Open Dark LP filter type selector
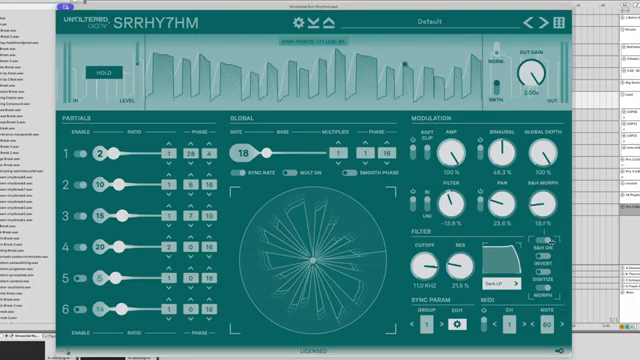This screenshot has width=640, height=360. 502,284
